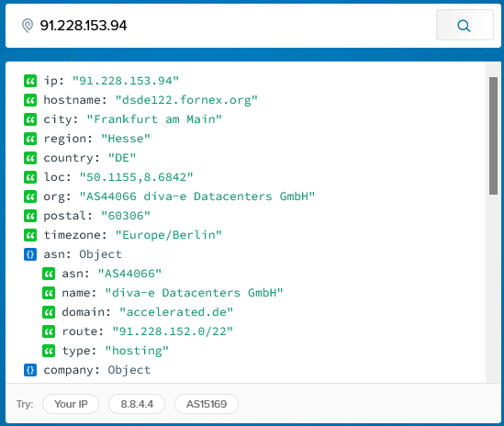Click the string icon next to hostname
Image resolution: width=504 pixels, height=426 pixels.
point(30,100)
